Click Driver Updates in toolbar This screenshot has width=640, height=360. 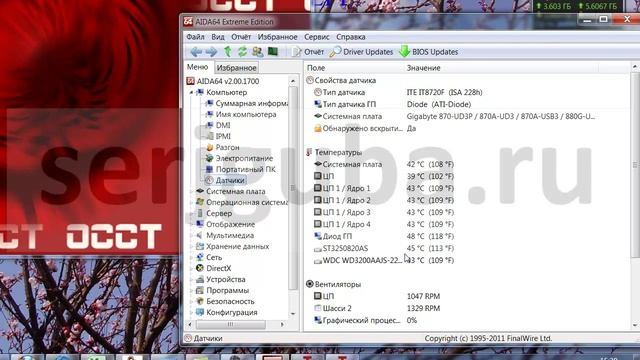click(x=361, y=52)
